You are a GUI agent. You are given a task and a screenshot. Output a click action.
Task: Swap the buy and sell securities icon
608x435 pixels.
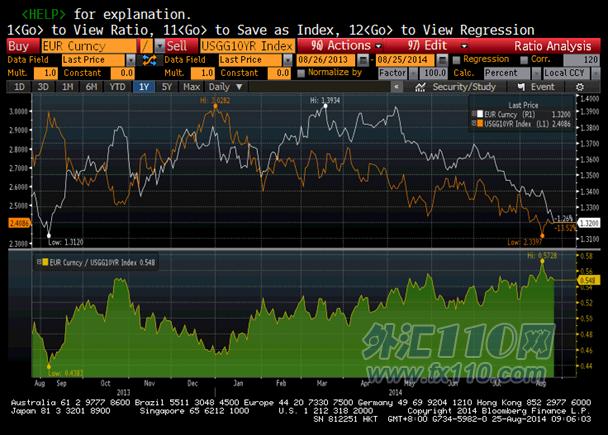[x=149, y=60]
